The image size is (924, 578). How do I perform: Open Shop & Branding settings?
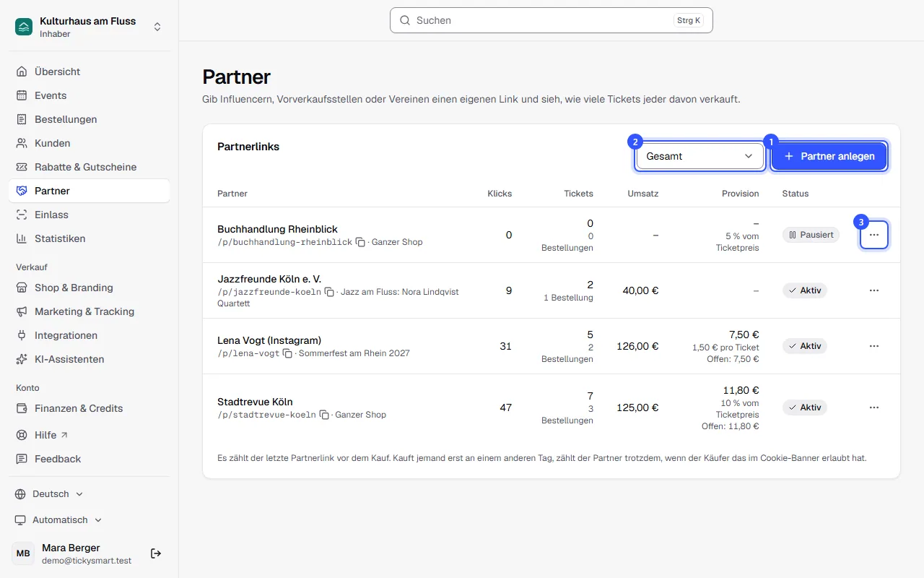pos(90,288)
